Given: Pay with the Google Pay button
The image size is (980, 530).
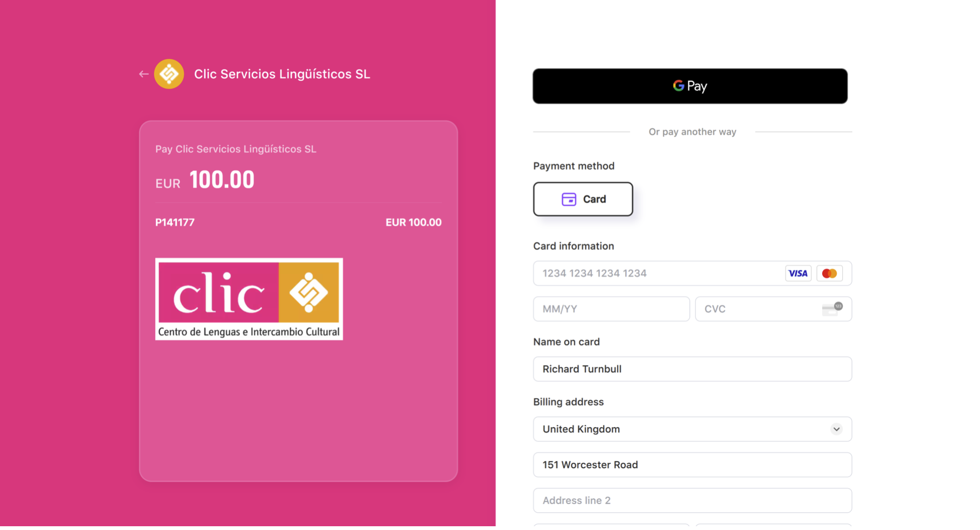Looking at the screenshot, I should coord(690,86).
